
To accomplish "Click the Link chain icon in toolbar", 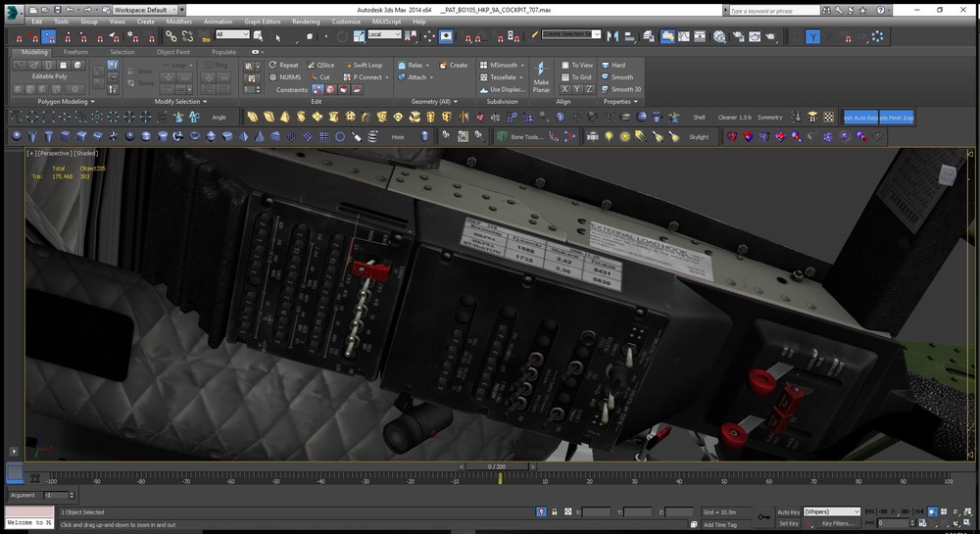I will [x=171, y=36].
